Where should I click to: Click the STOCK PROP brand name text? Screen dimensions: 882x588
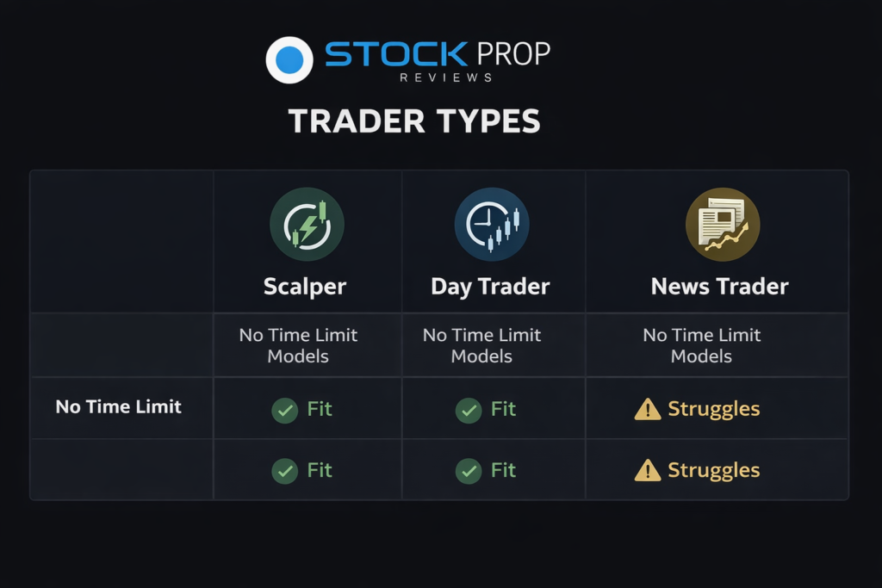click(x=437, y=54)
